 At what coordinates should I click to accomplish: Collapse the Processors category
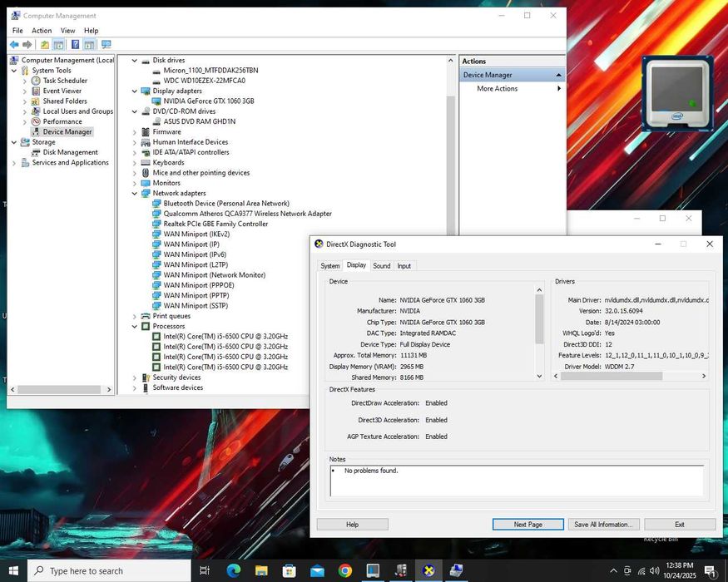(x=134, y=326)
